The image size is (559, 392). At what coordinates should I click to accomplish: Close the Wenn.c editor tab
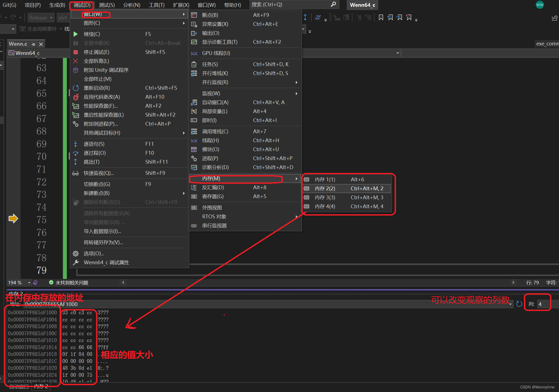pos(41,44)
